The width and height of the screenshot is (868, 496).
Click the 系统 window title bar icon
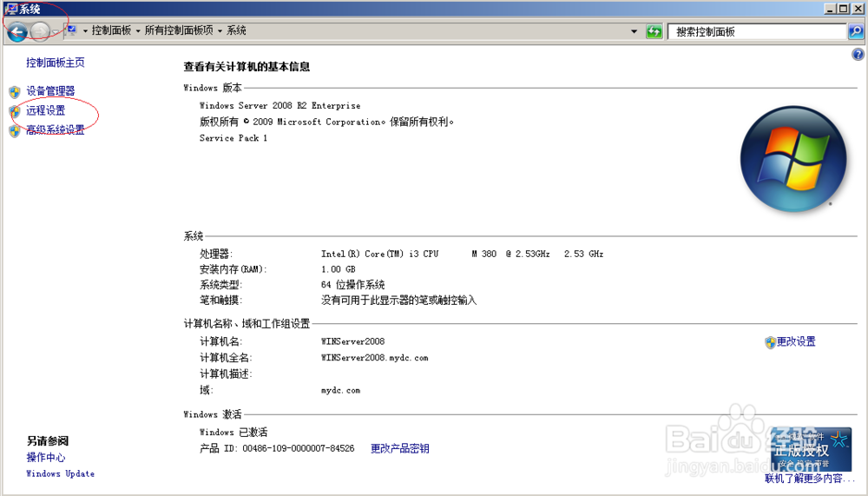point(11,9)
